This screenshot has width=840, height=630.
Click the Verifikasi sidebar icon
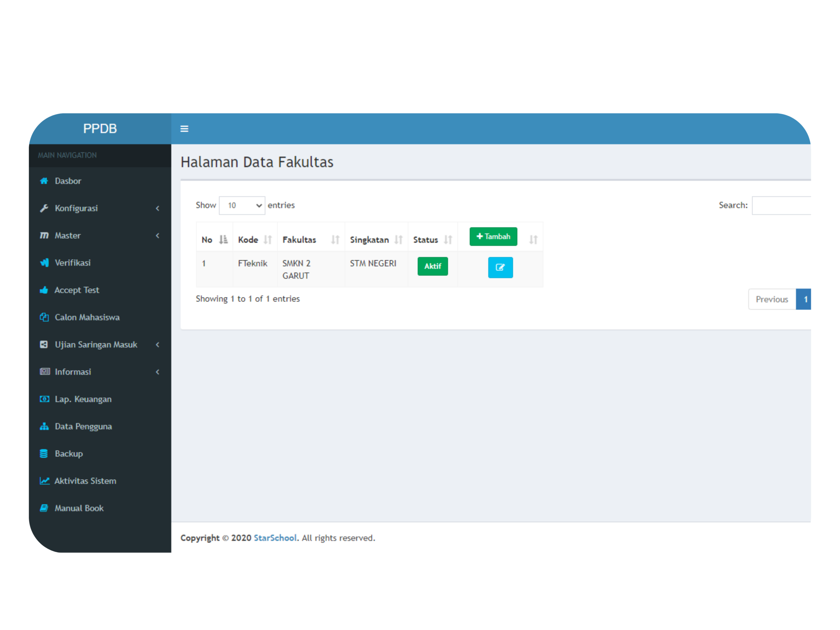coord(44,263)
